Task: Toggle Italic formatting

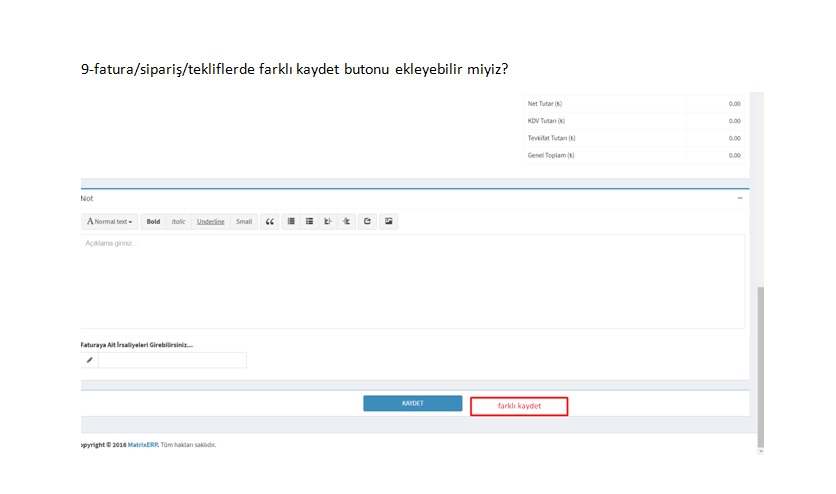Action: point(178,221)
